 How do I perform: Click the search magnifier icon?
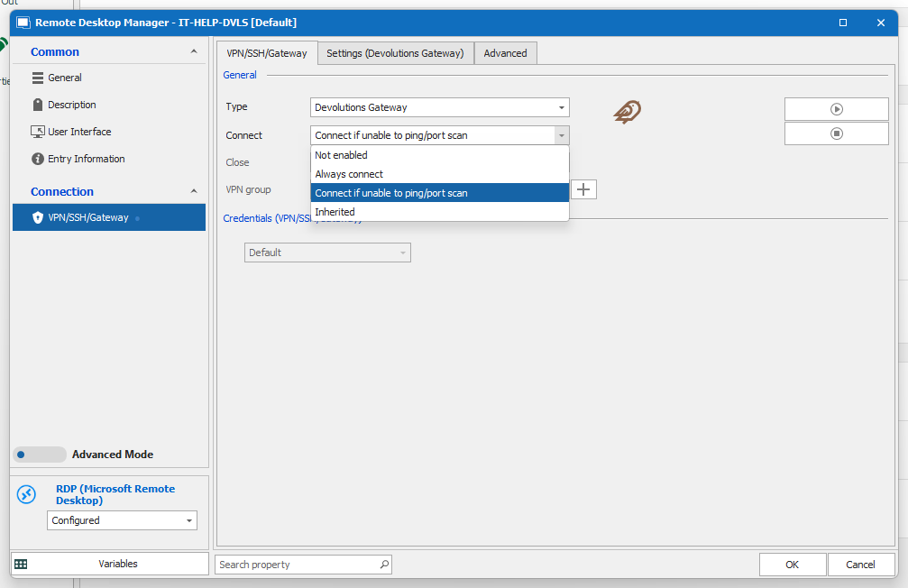coord(384,565)
